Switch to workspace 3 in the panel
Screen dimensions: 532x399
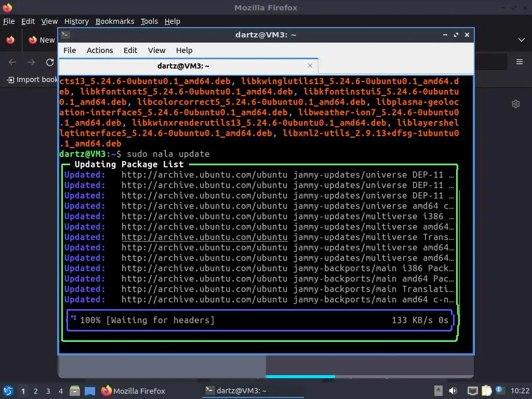pyautogui.click(x=48, y=391)
